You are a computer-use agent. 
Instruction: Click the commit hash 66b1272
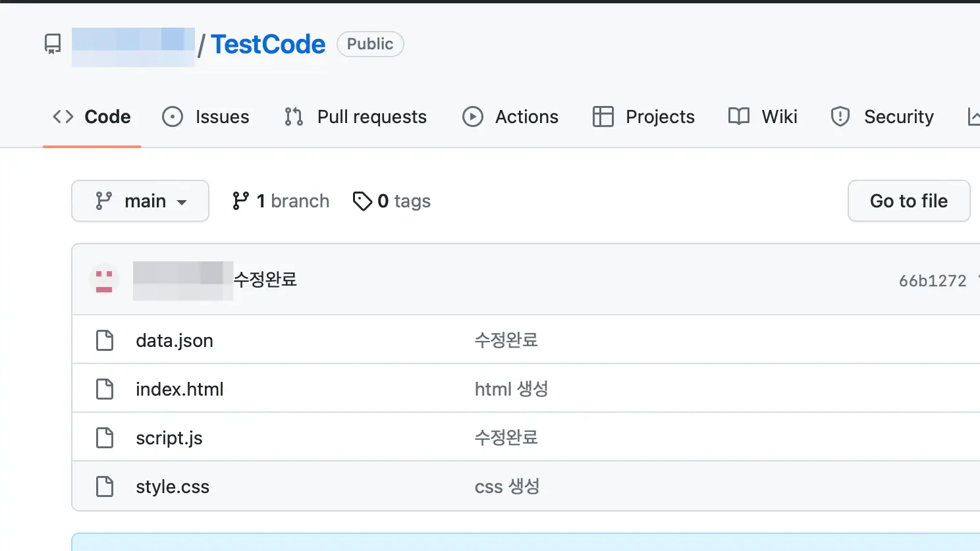coord(933,280)
